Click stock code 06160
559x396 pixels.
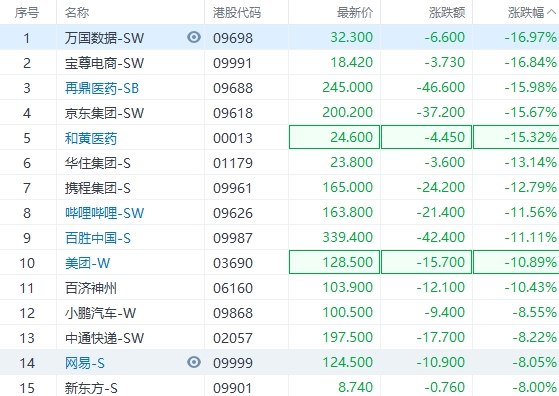point(233,288)
